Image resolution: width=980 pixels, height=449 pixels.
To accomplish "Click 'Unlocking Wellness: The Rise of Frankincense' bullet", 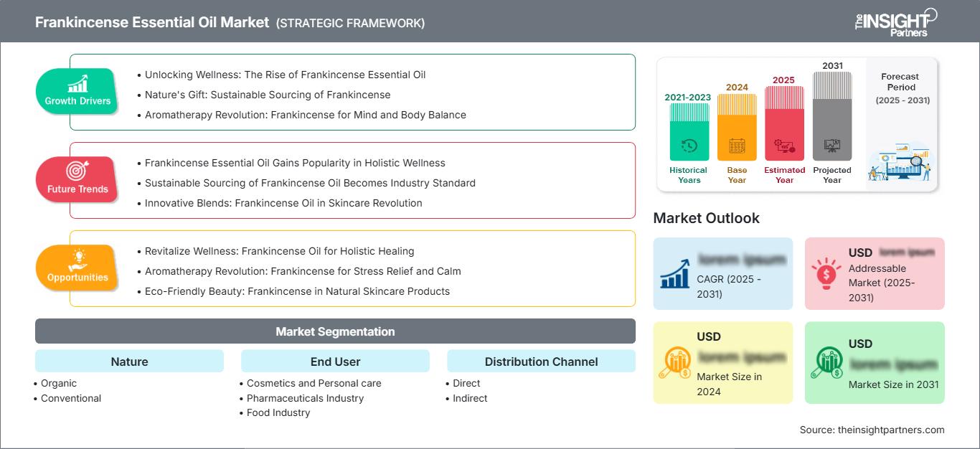I will (x=285, y=75).
